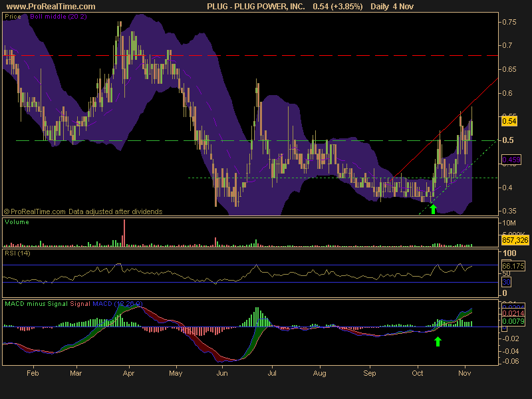The width and height of the screenshot is (532, 399).
Task: Click the Volume panel label
Action: pyautogui.click(x=17, y=222)
